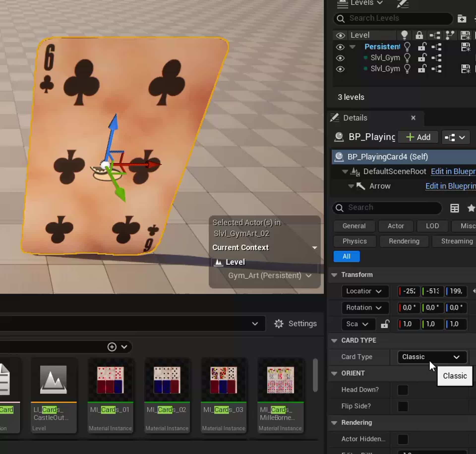
Task: Open the Content Browser Settings gear
Action: [279, 324]
